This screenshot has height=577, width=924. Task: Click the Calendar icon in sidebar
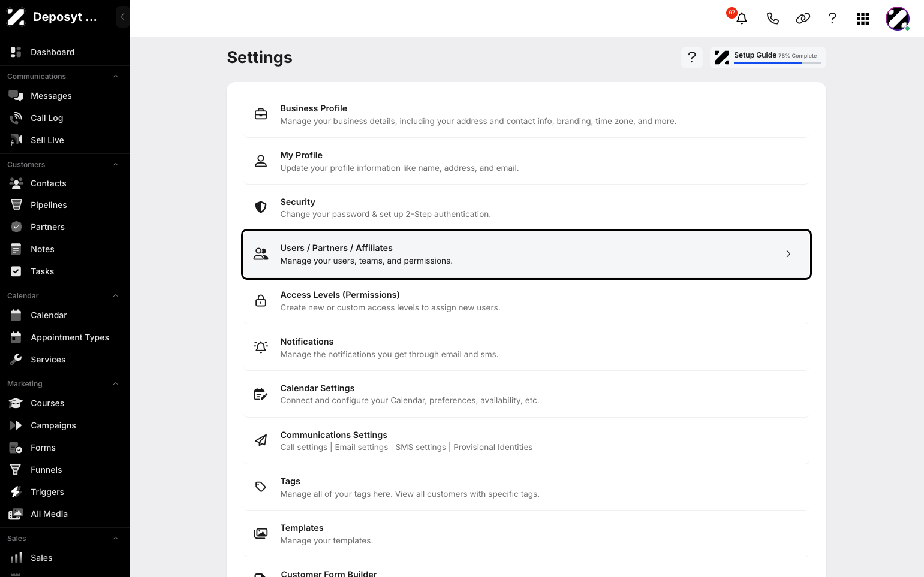pyautogui.click(x=16, y=315)
